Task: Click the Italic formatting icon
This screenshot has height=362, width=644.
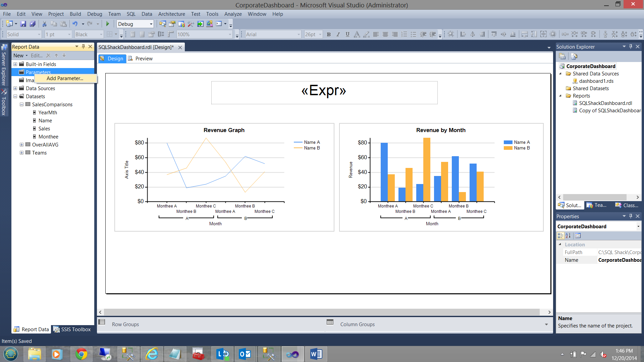Action: click(x=338, y=34)
